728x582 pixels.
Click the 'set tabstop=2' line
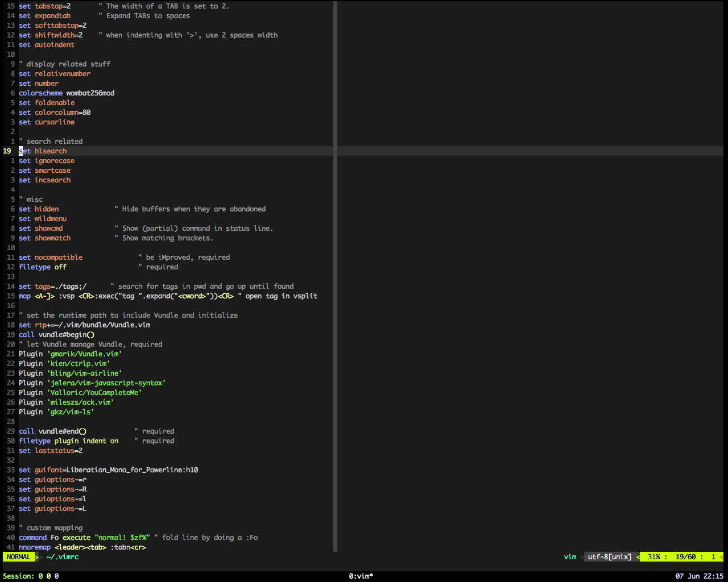point(45,6)
